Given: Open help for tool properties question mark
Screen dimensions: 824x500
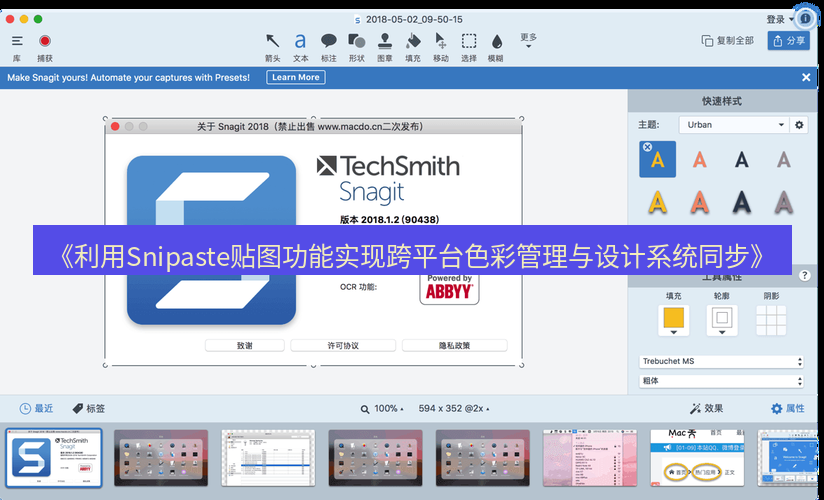Looking at the screenshot, I should tap(804, 275).
